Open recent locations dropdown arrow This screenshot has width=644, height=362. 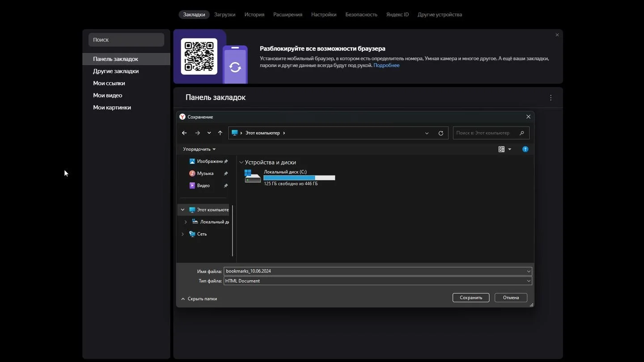209,133
